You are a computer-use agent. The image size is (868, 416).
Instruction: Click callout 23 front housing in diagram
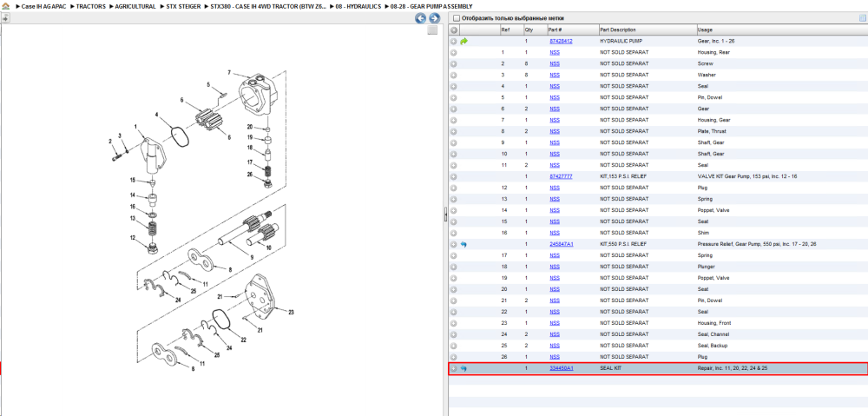(x=291, y=313)
